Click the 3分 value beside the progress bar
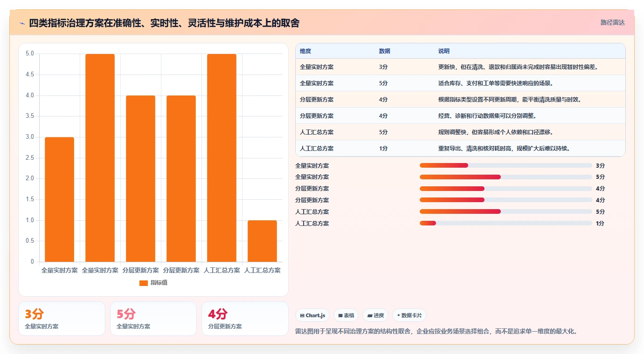The height and width of the screenshot is (354, 644). [600, 165]
